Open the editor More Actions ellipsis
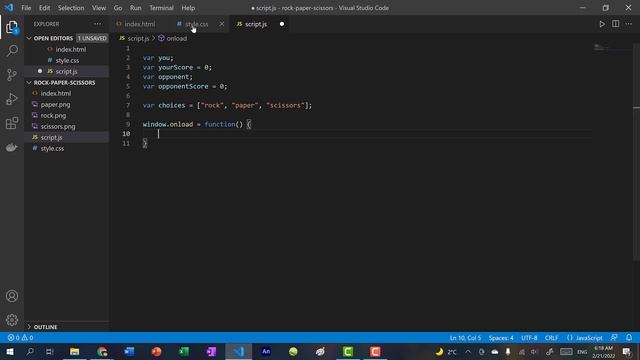The height and width of the screenshot is (360, 640). pos(629,24)
